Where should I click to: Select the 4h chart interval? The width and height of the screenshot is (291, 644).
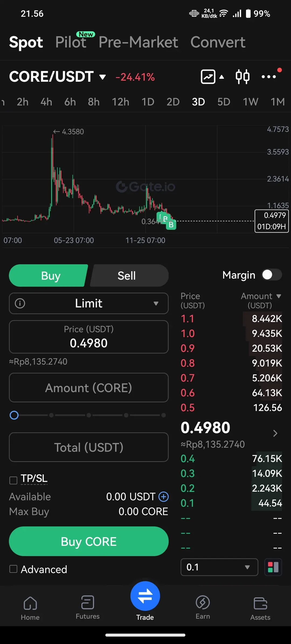[x=46, y=102]
